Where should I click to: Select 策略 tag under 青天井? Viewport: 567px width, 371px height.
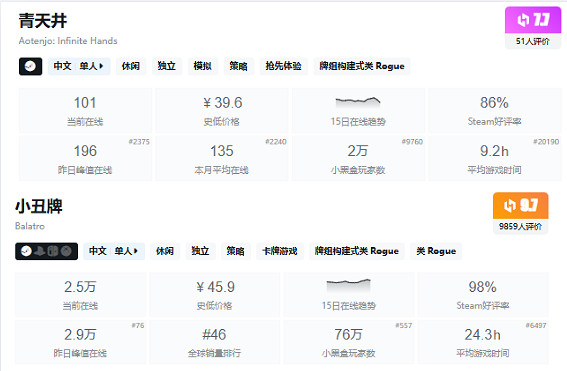pos(238,66)
